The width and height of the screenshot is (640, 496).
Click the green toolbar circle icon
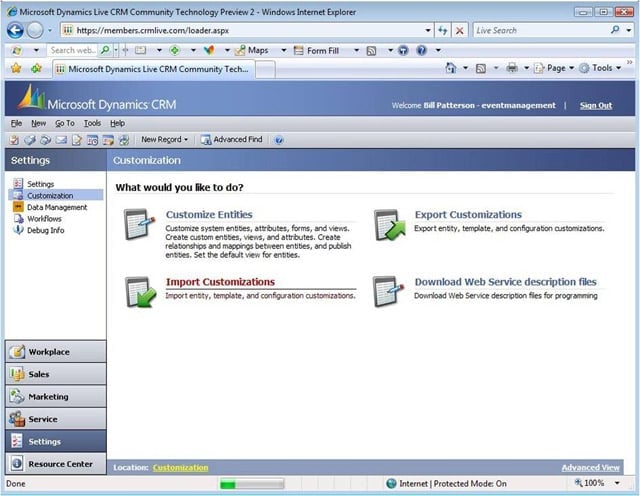pos(175,50)
